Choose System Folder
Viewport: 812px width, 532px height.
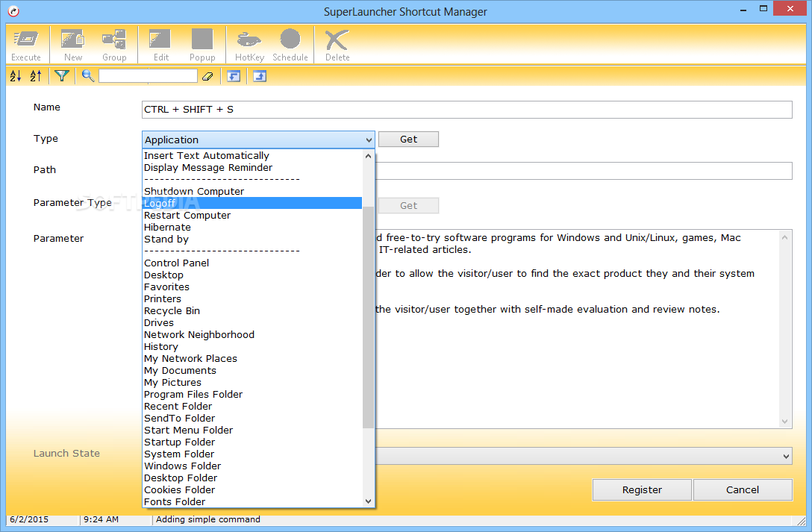pyautogui.click(x=253, y=454)
